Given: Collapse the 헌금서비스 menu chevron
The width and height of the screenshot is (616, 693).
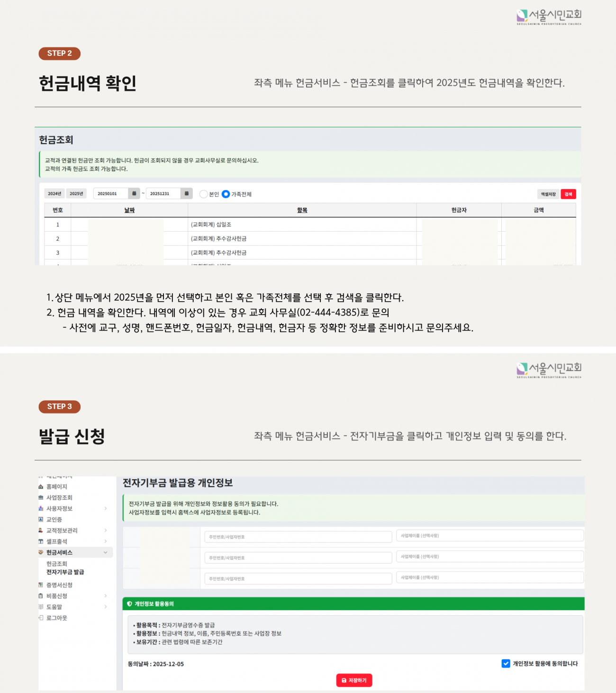Looking at the screenshot, I should tap(106, 553).
